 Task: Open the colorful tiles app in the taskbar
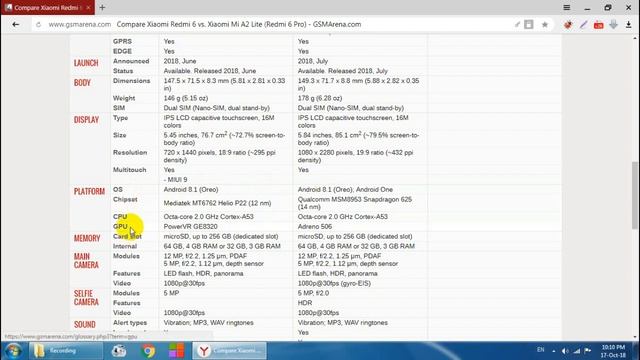[x=176, y=351]
